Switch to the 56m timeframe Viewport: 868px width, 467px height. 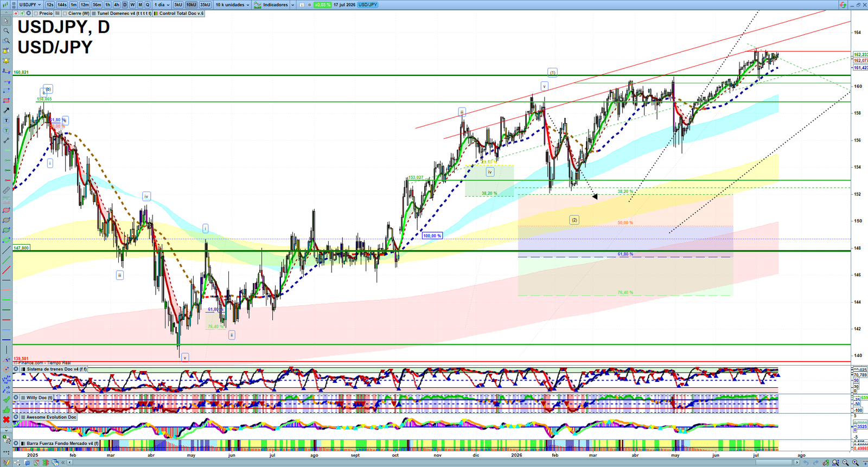pos(97,5)
